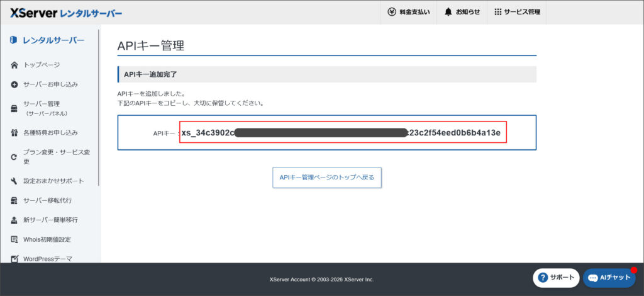Click the レンタルサーバー sidebar header icon
644x296 pixels.
[x=14, y=40]
